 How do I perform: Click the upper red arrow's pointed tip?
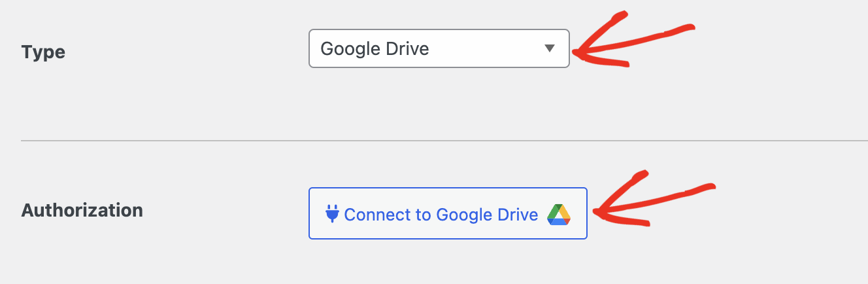(576, 52)
